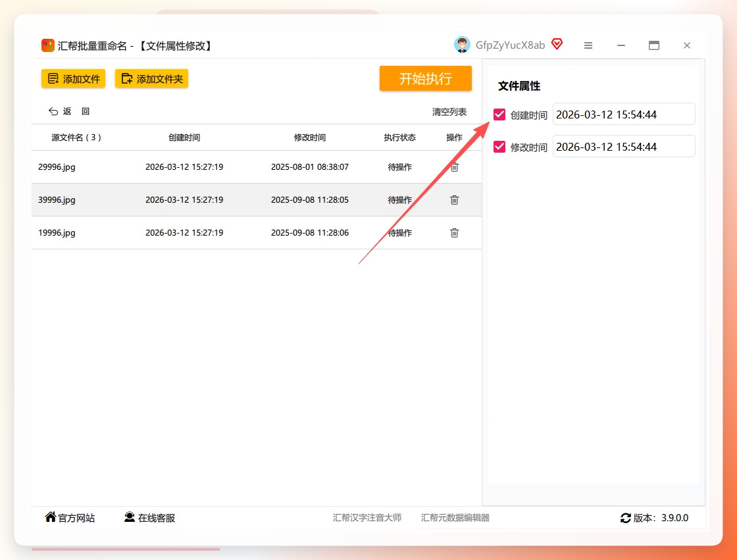This screenshot has width=737, height=560.
Task: Open the 汇帮汉字注音大师 link
Action: (367, 518)
